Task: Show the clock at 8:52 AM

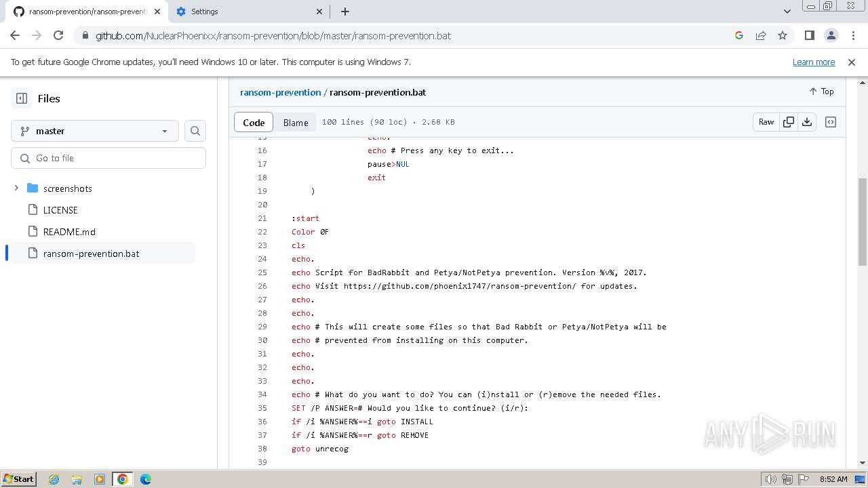Action: [x=833, y=479]
